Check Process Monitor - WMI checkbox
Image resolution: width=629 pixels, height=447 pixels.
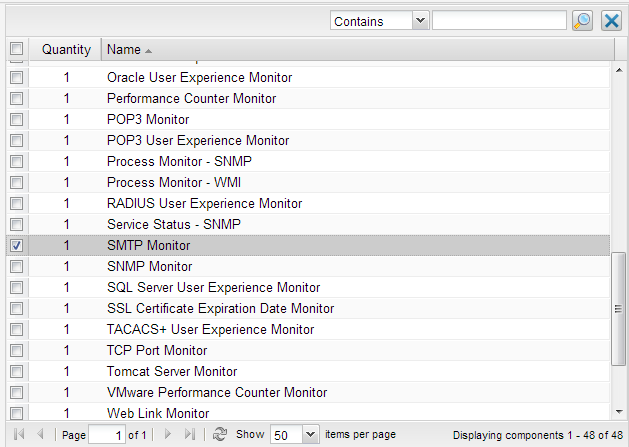point(17,183)
